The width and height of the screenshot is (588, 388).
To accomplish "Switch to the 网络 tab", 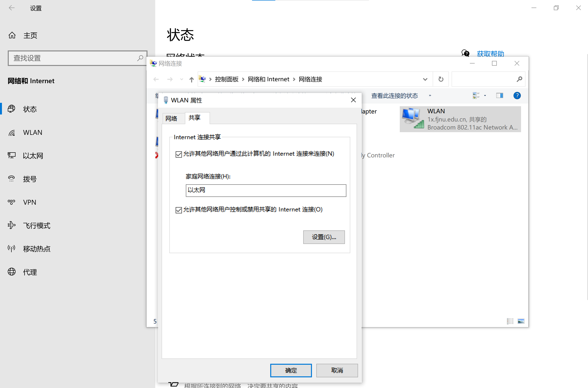I will [x=171, y=119].
